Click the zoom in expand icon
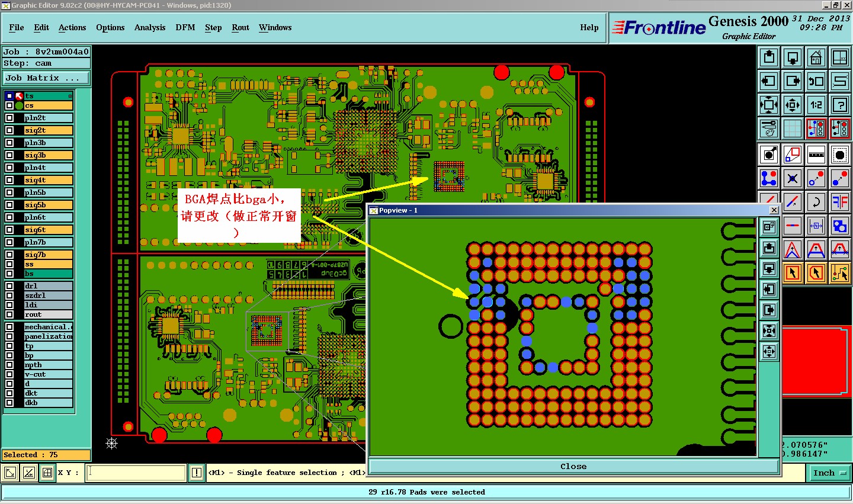Screen dimensions: 853x504 coord(769,105)
